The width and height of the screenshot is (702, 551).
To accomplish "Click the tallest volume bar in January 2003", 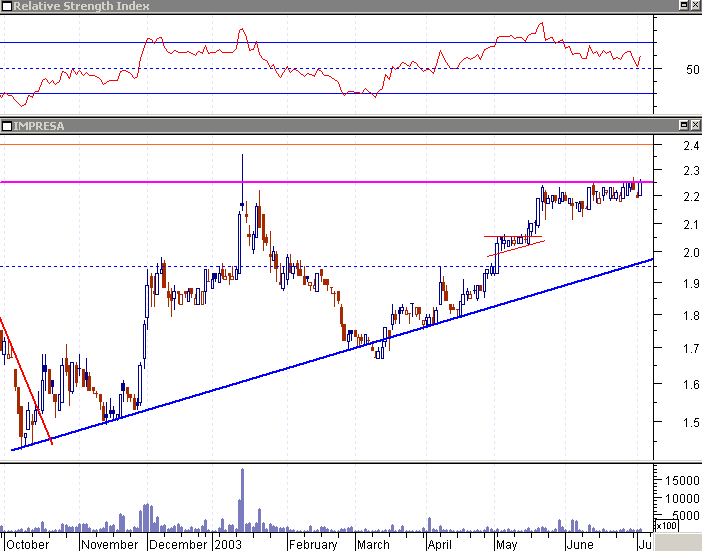I will [242, 500].
